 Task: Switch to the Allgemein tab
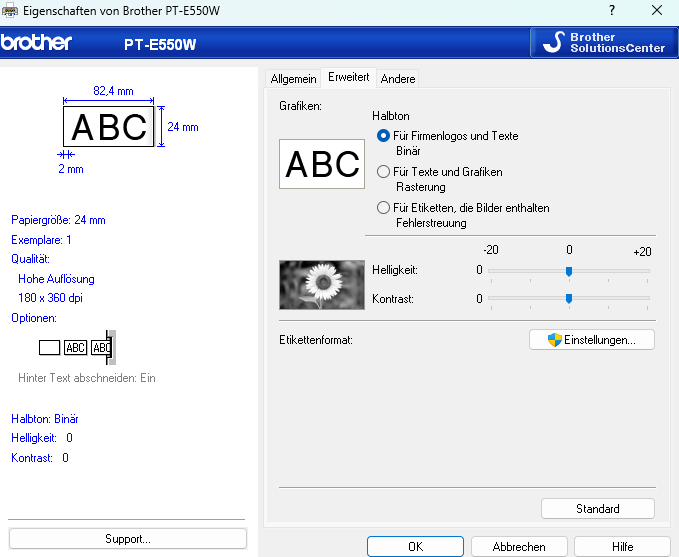tap(294, 79)
